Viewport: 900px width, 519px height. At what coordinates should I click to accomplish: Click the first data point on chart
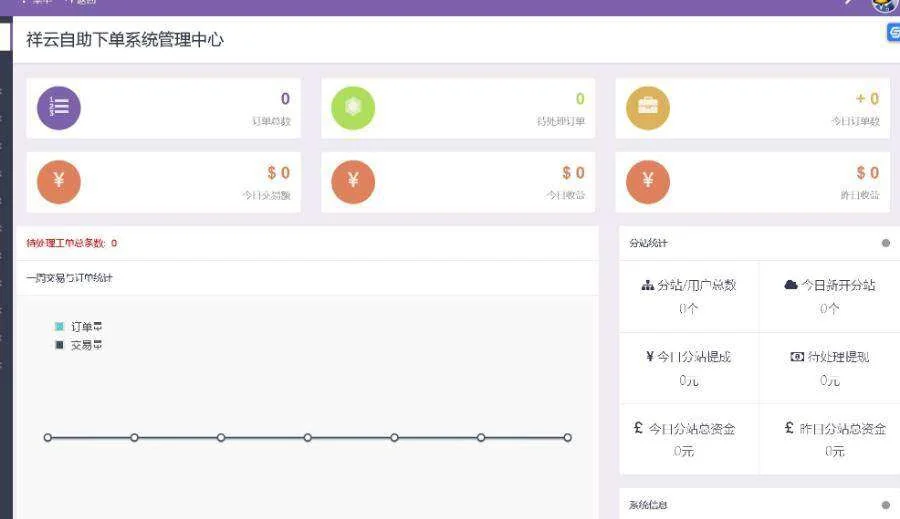click(47, 437)
